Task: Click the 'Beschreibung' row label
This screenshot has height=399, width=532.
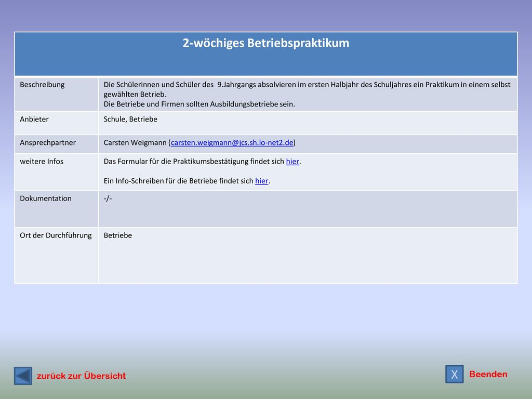Action: (x=42, y=85)
